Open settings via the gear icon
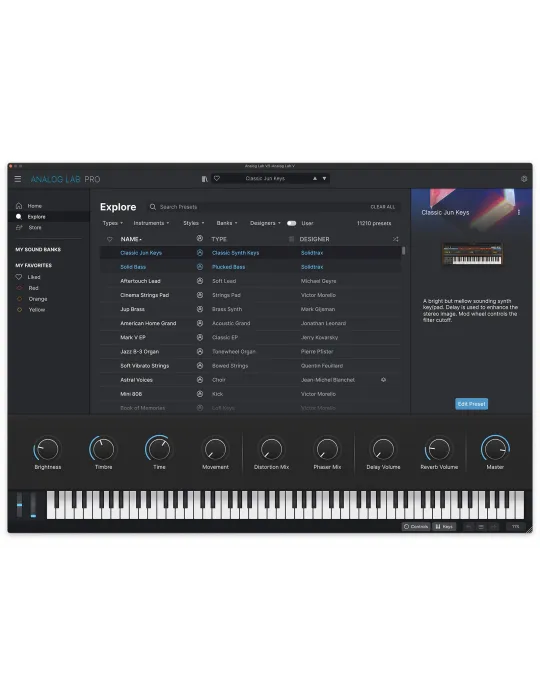 (x=524, y=179)
